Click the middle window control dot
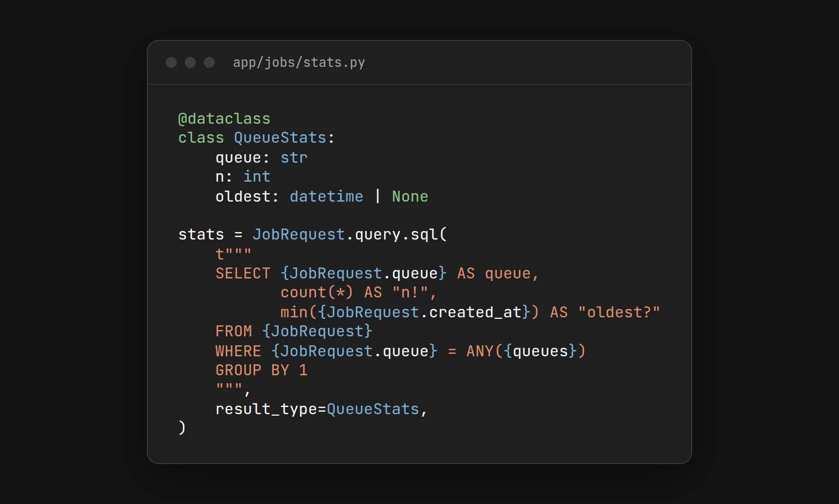 pos(190,62)
